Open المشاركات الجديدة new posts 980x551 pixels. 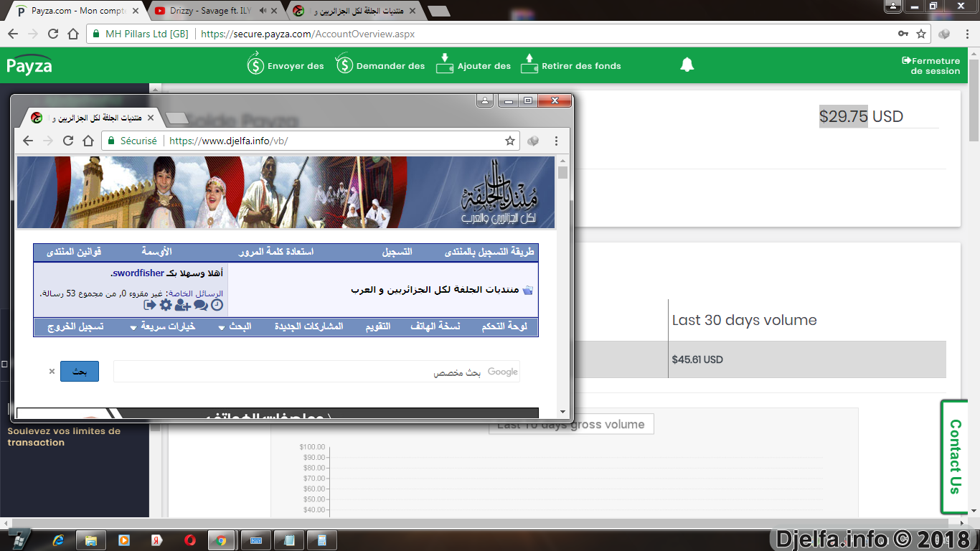click(308, 326)
